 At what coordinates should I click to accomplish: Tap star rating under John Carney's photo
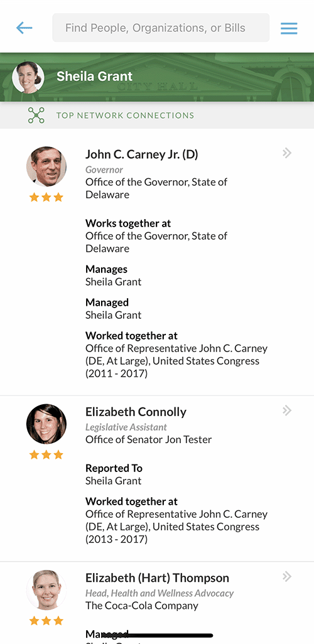pyautogui.click(x=46, y=198)
